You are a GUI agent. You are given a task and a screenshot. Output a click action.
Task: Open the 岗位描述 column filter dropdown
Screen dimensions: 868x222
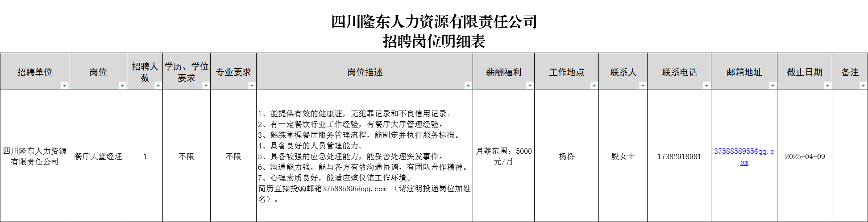pyautogui.click(x=468, y=86)
